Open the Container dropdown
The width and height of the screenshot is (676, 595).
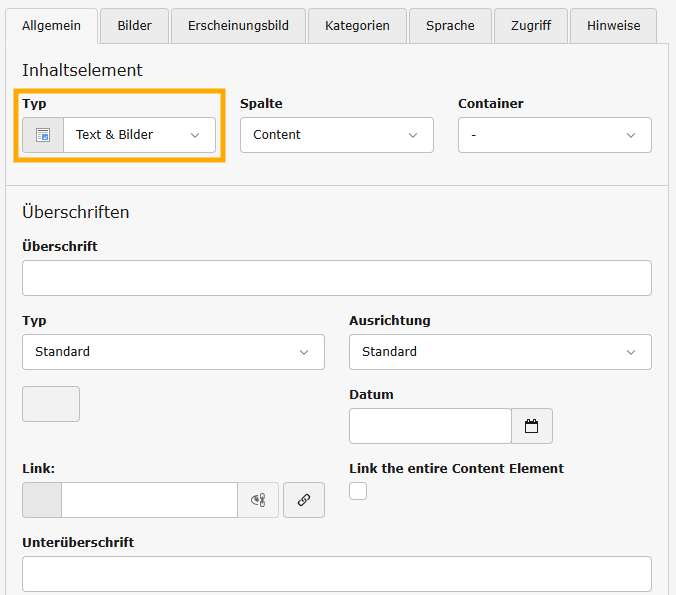(554, 135)
